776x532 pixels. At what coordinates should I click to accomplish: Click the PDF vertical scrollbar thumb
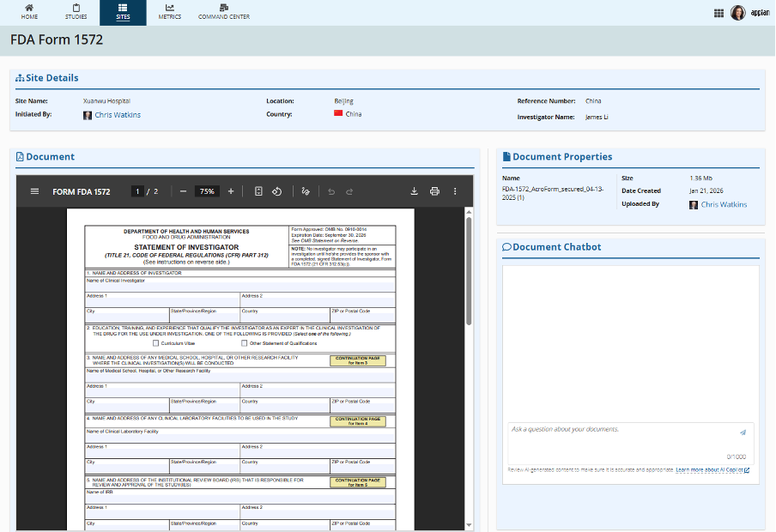click(469, 270)
